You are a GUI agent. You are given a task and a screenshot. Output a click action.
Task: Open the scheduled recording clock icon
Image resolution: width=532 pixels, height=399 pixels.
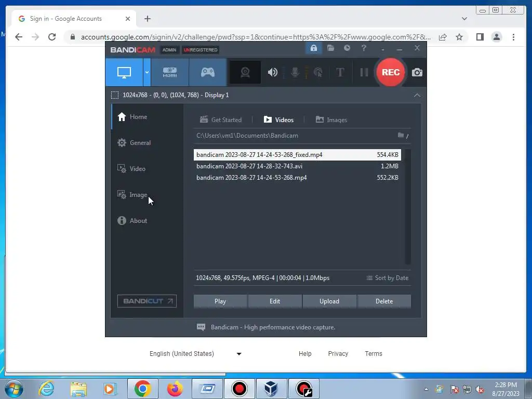pos(347,48)
